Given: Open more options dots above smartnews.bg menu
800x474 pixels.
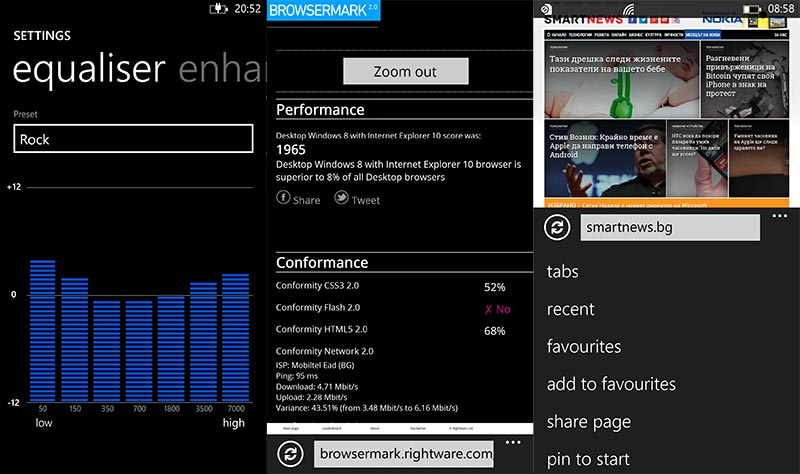Looking at the screenshot, I should click(x=780, y=216).
